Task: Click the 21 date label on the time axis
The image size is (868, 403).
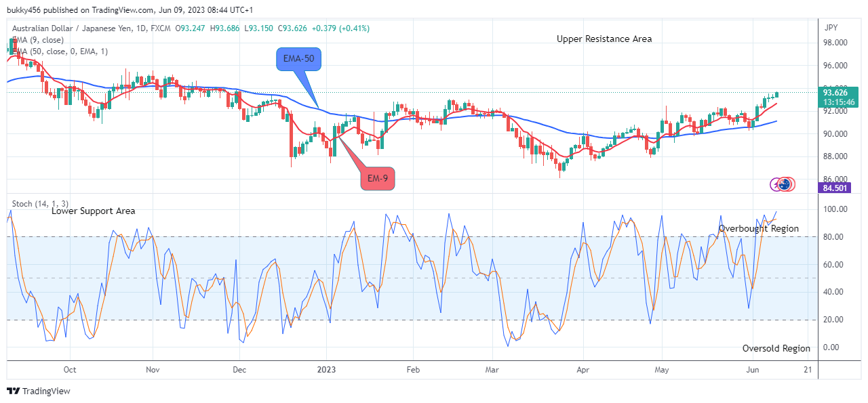Action: click(x=807, y=370)
